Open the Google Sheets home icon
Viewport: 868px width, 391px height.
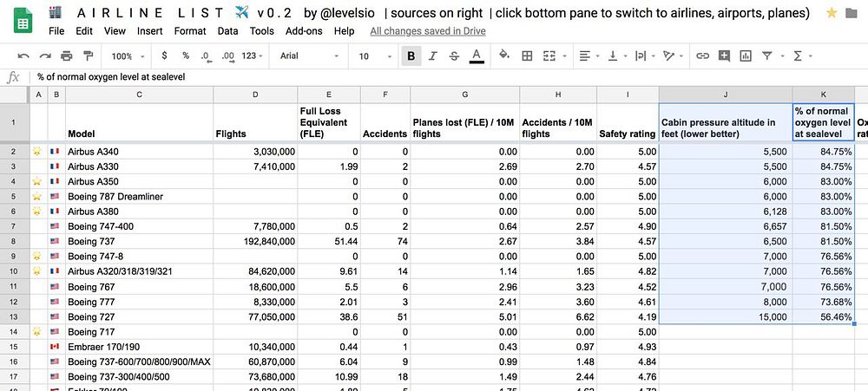[23, 23]
